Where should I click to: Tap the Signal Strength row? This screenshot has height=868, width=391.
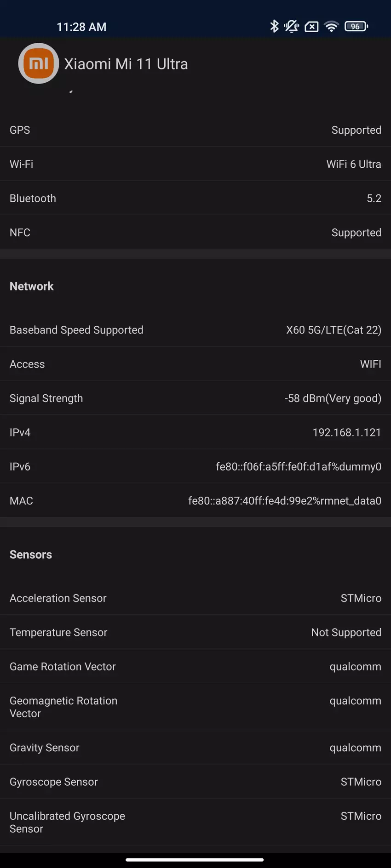coord(195,398)
